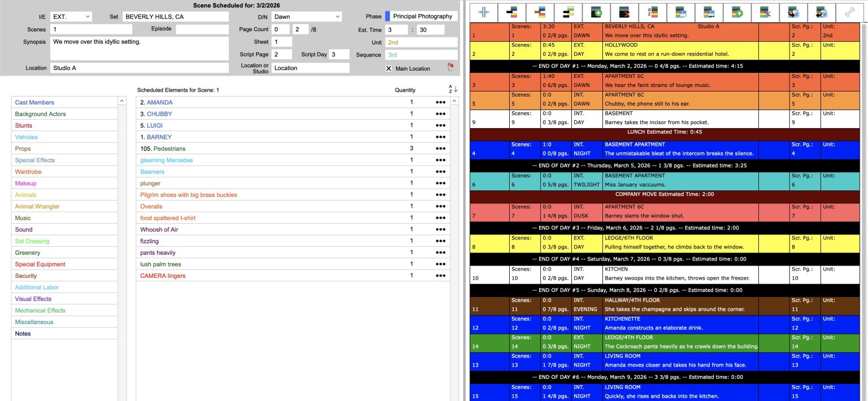Click the double black bars with yellow strips icon

[568, 11]
